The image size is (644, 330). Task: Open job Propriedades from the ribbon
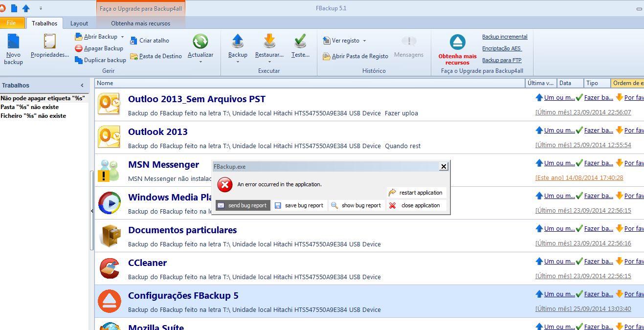coord(49,46)
